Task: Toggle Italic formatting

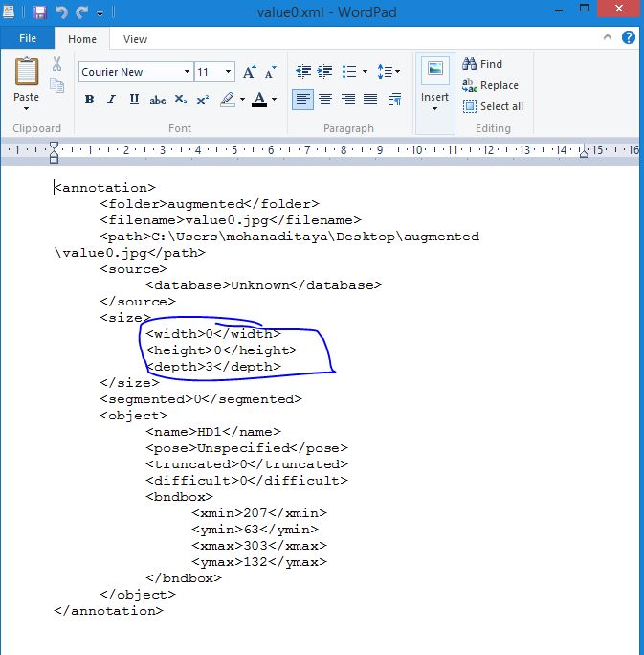Action: click(x=111, y=100)
